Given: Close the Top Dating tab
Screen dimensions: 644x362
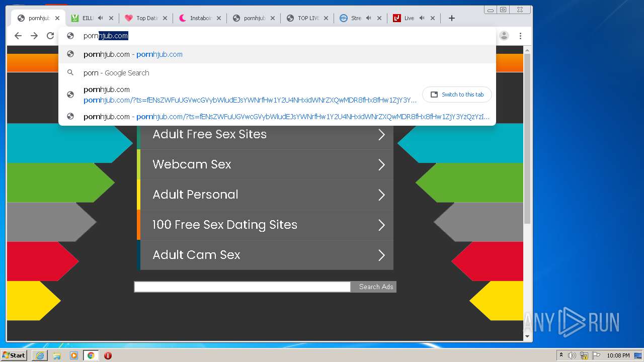Looking at the screenshot, I should point(165,18).
